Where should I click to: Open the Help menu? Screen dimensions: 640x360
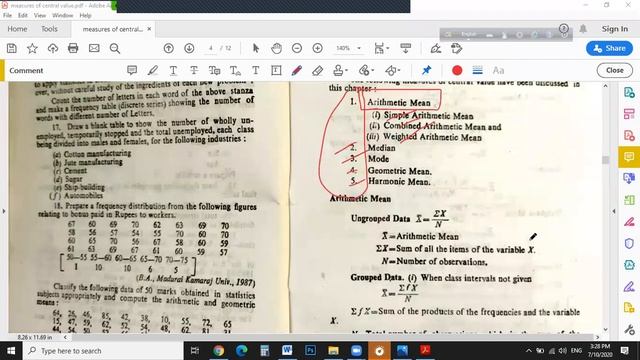tap(85, 15)
